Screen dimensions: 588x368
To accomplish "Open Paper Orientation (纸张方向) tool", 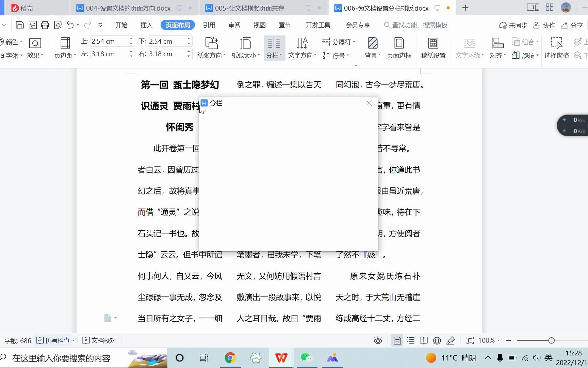I will tap(211, 48).
